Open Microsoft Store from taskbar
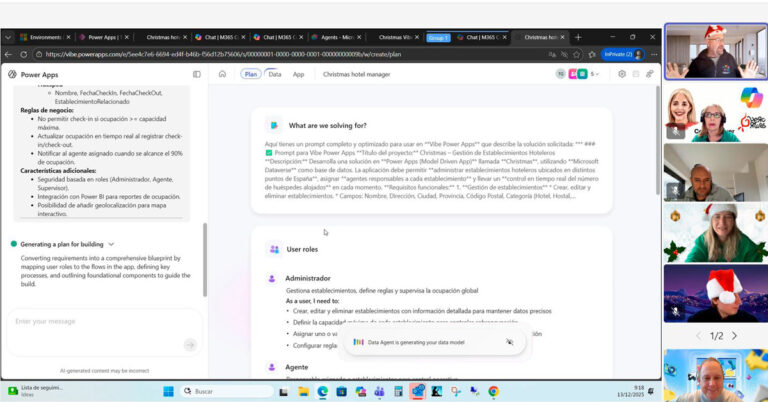The width and height of the screenshot is (768, 402). click(x=341, y=391)
